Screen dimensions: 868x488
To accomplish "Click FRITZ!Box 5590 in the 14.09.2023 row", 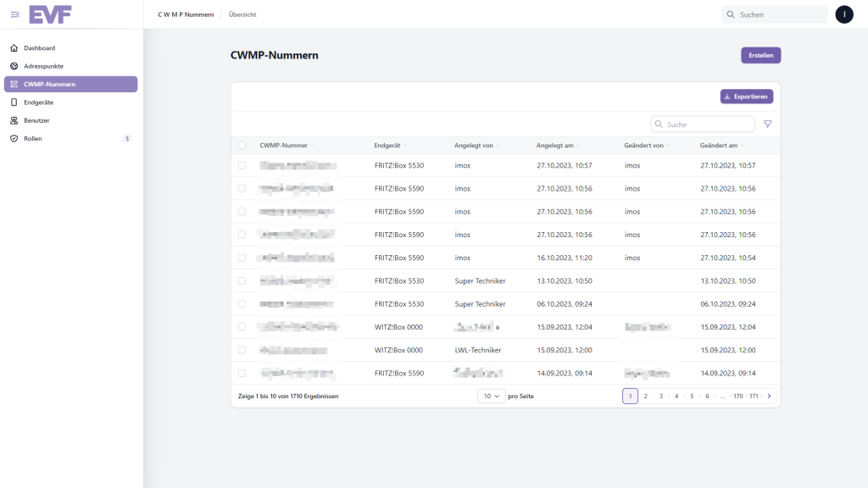I will (399, 374).
